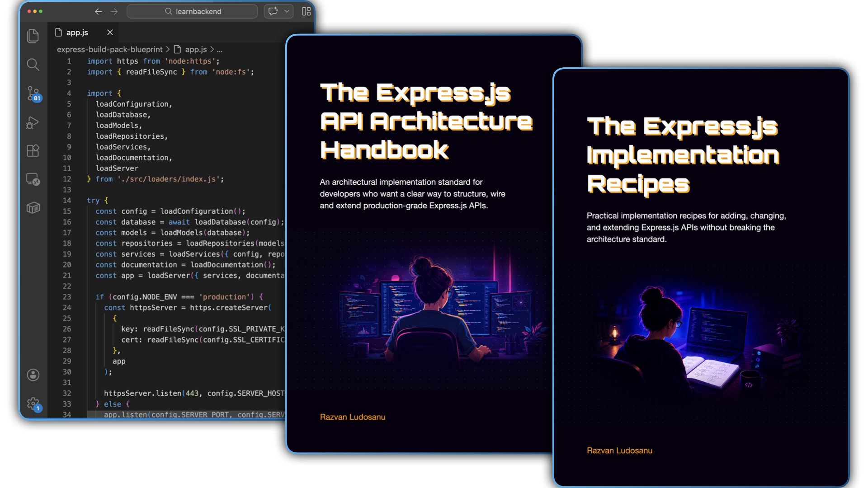Go back with the left arrow
Screen dimensions: 868x488
point(98,11)
